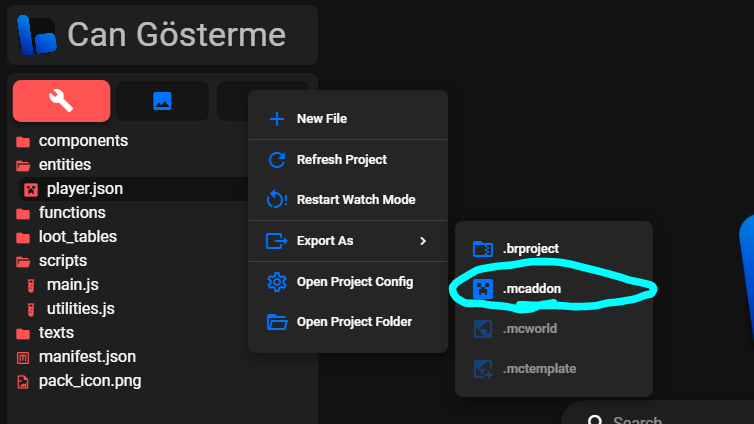The height and width of the screenshot is (424, 754).
Task: Switch to the resource pack image tab
Action: tap(162, 101)
